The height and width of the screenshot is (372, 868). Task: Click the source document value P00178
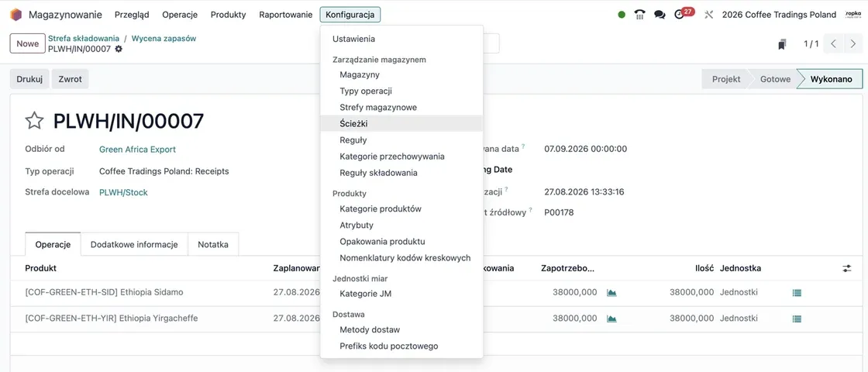tap(559, 212)
